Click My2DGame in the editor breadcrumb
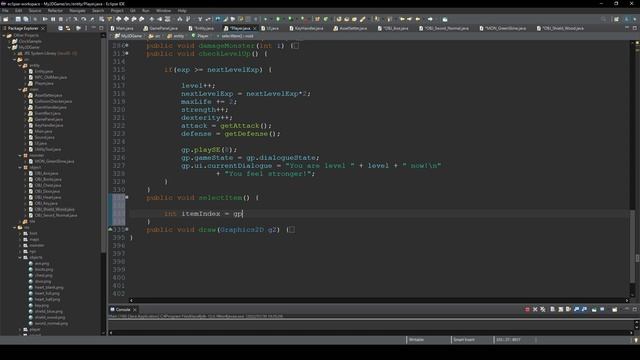The width and height of the screenshot is (640, 360). (128, 36)
